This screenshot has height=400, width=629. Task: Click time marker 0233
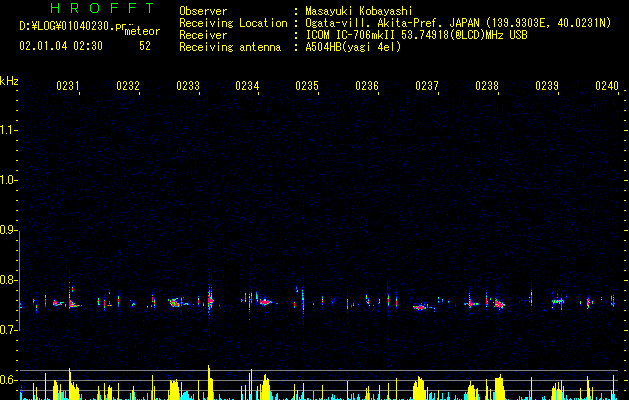pyautogui.click(x=188, y=86)
